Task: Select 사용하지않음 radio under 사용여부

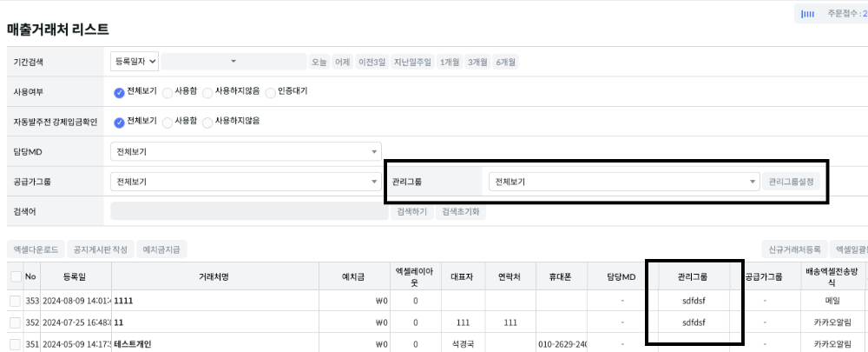Action: [207, 93]
